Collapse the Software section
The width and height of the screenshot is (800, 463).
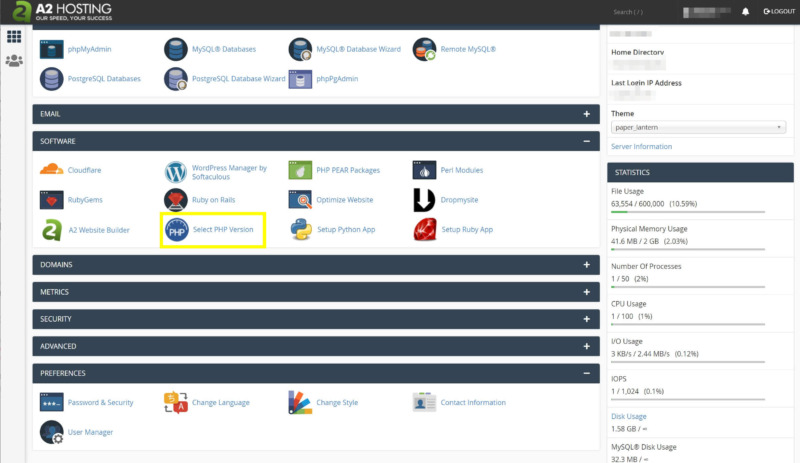click(x=586, y=142)
